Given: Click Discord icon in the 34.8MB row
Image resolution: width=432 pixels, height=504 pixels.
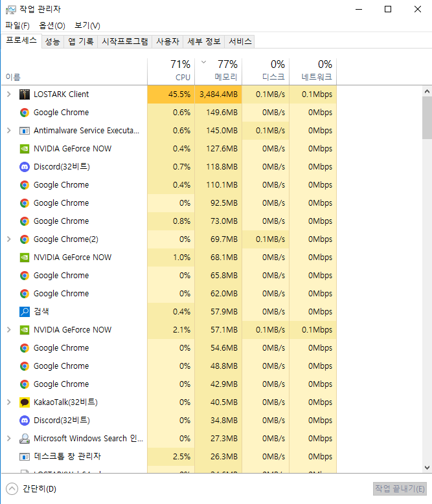Looking at the screenshot, I should click(x=25, y=420).
